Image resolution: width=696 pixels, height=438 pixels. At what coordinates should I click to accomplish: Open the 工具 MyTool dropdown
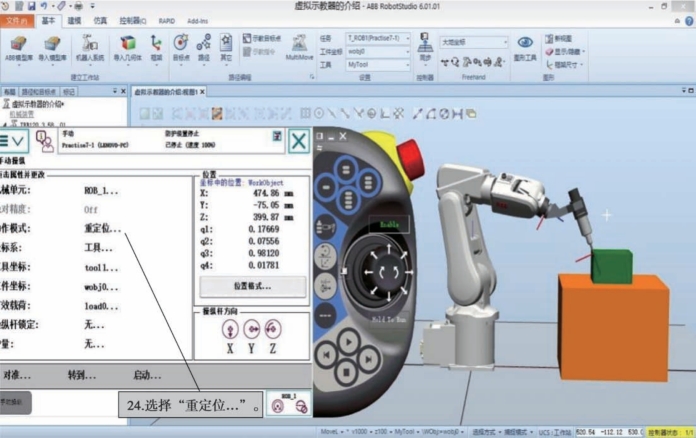tap(378, 65)
